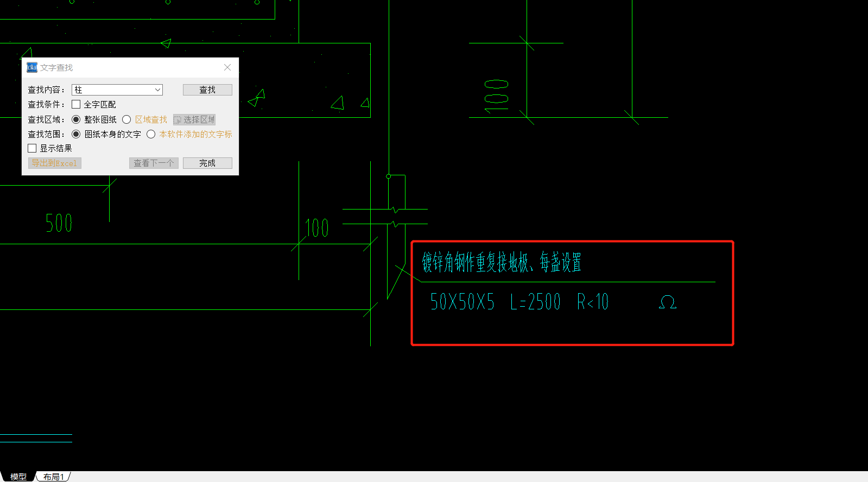The image size is (868, 482).
Task: Toggle the 显示结果 checkbox
Action: click(x=32, y=148)
